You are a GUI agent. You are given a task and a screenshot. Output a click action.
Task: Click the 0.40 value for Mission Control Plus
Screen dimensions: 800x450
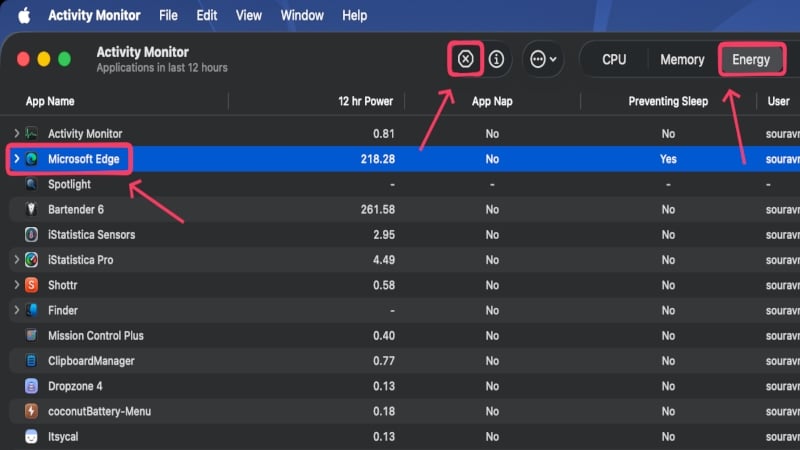[x=384, y=336]
